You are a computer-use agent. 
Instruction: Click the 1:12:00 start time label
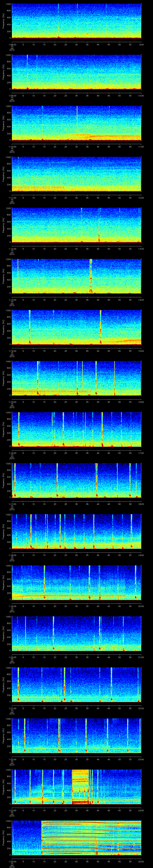click(x=12, y=249)
